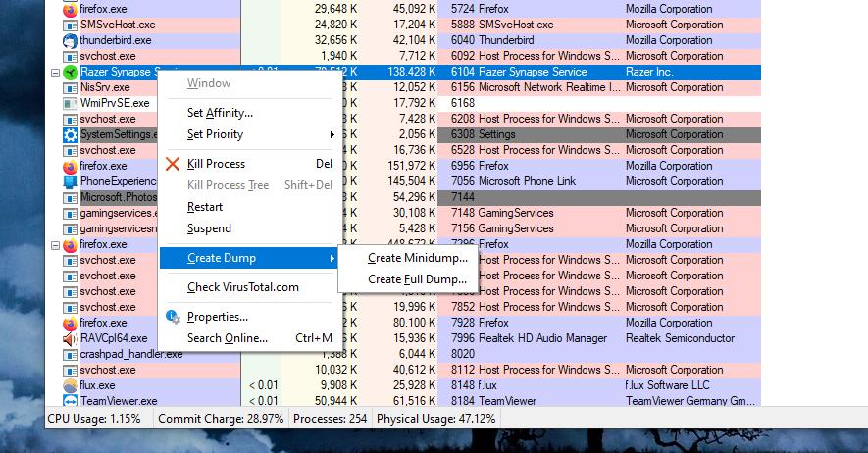868x453 pixels.
Task: Click Physical Usage: 47.12% in status bar
Action: (x=436, y=419)
